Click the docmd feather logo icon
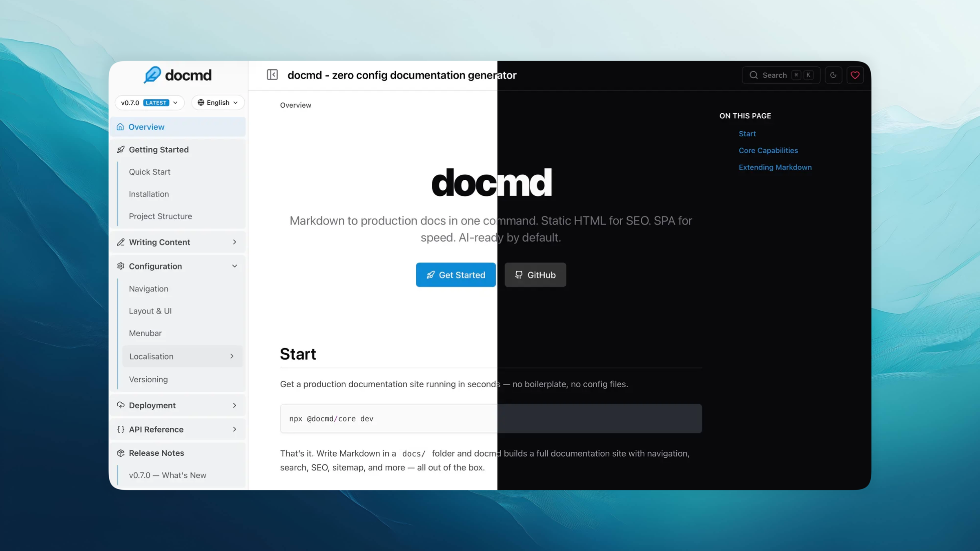 pyautogui.click(x=152, y=75)
